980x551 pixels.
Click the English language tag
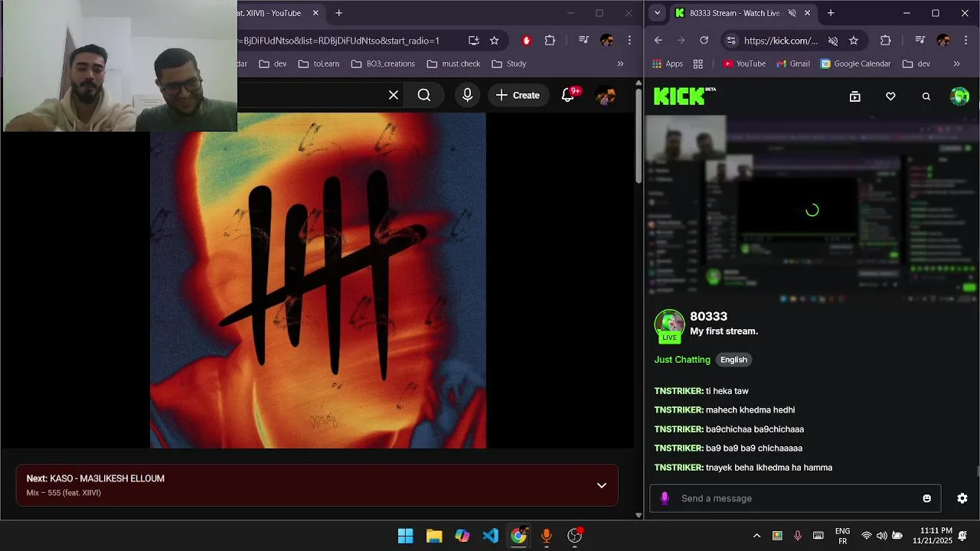click(x=733, y=360)
